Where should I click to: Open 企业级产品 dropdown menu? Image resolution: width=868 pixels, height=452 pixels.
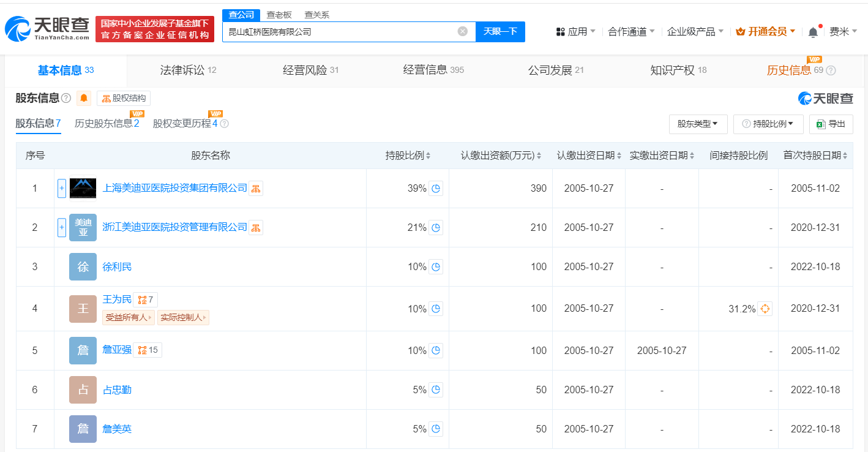(695, 32)
